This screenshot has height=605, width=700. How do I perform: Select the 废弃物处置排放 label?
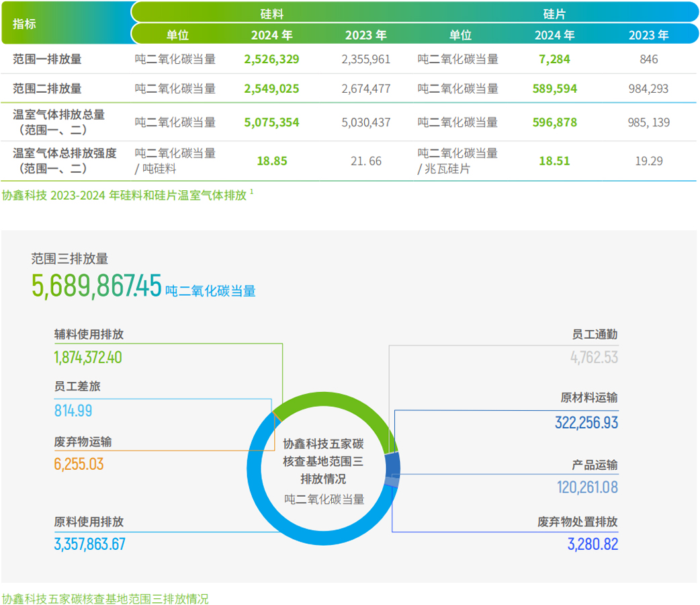[x=578, y=522]
